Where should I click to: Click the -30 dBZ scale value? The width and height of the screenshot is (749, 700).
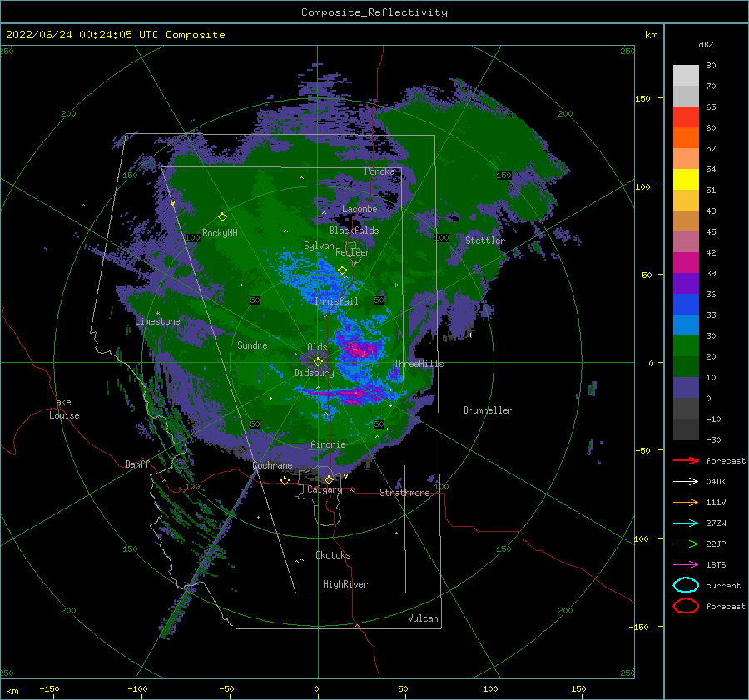[x=713, y=439]
